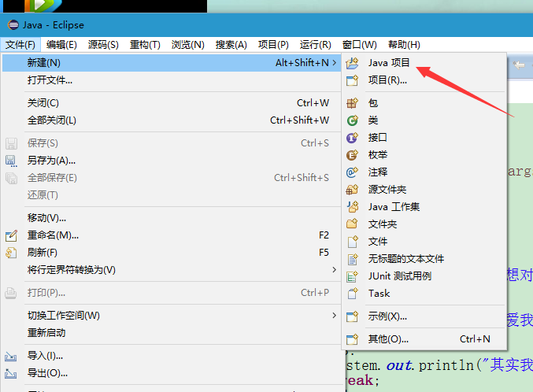Click the package (包) icon

coord(352,102)
